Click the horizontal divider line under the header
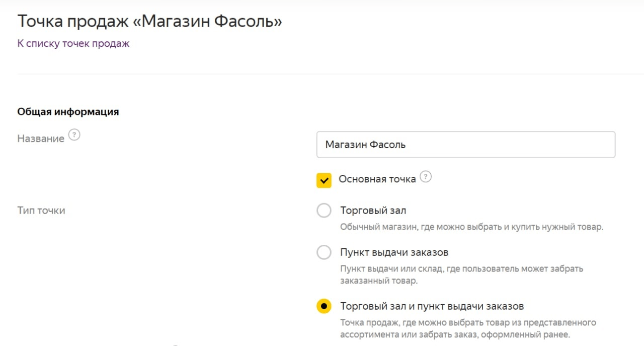This screenshot has width=644, height=346. 322,75
